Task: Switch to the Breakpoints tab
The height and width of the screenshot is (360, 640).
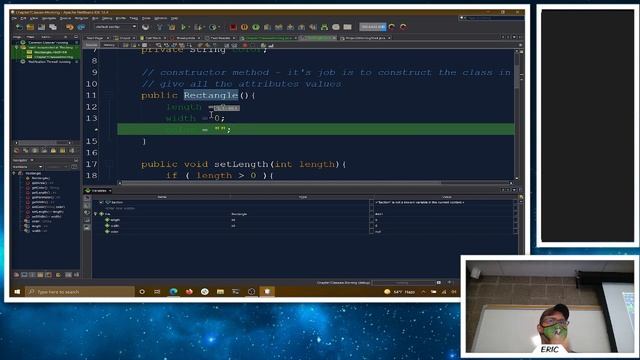Action: (186, 38)
